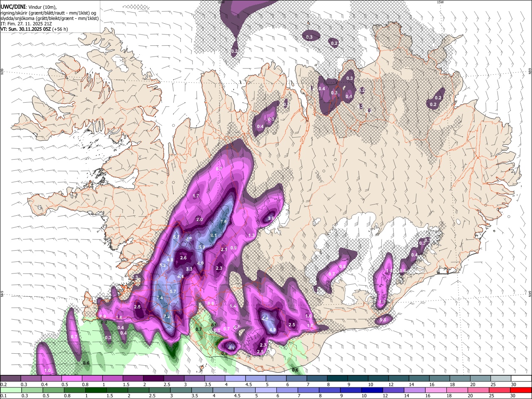The width and height of the screenshot is (532, 399).
Task: Click the 7.6 precipitation value on map
Action: (x=224, y=222)
